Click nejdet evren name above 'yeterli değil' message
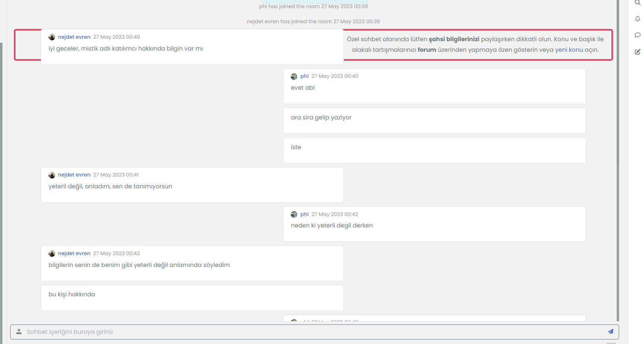Viewport: 644px width, 344px height. (74, 175)
